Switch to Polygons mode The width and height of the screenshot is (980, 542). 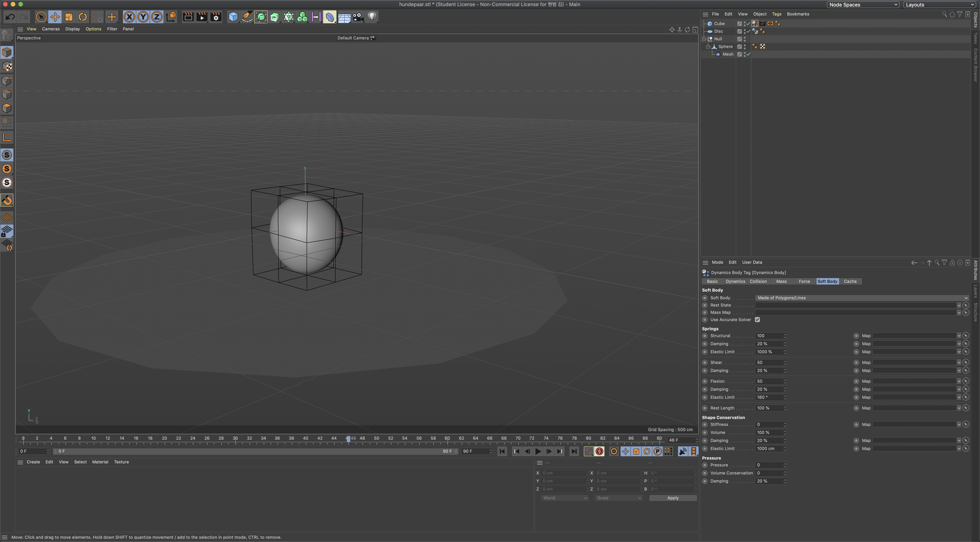(7, 108)
